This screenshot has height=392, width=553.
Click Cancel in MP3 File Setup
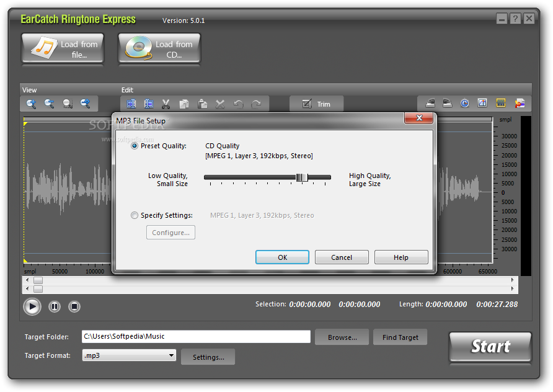click(342, 257)
